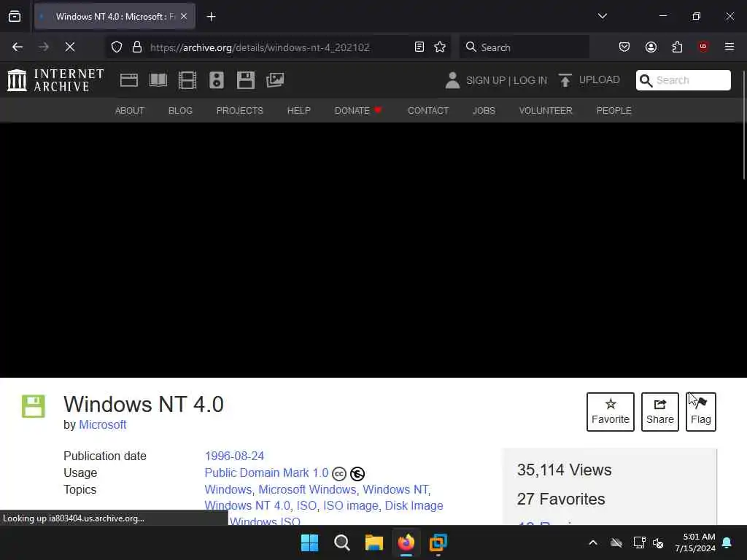Click the Creative Commons license icon
Screen dimensions: 747x560
339,474
